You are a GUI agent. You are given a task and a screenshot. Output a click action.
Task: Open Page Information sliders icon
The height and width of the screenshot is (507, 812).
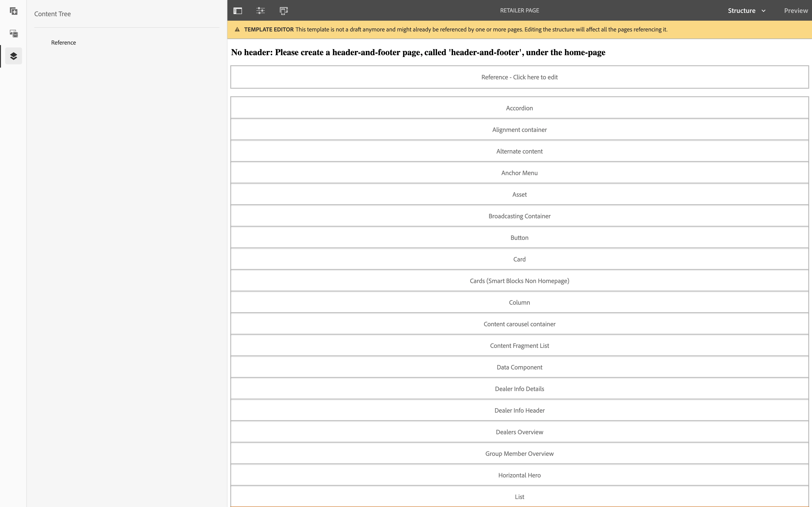click(x=260, y=11)
